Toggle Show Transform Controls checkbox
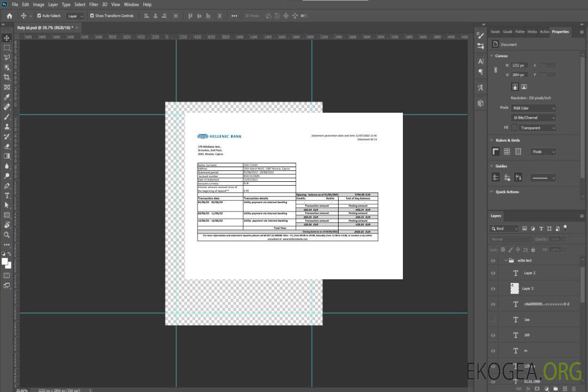 coord(92,16)
